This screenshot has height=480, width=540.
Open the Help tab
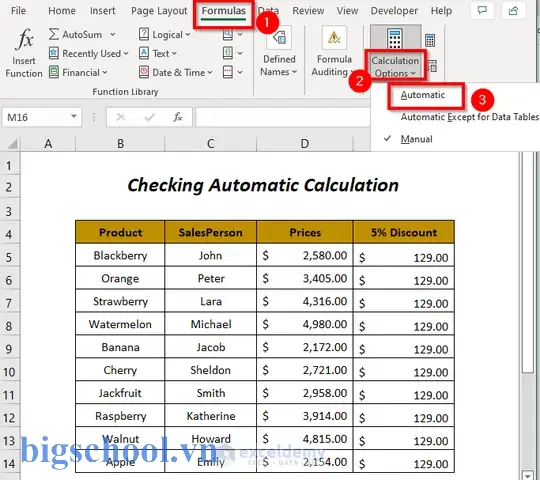(441, 11)
